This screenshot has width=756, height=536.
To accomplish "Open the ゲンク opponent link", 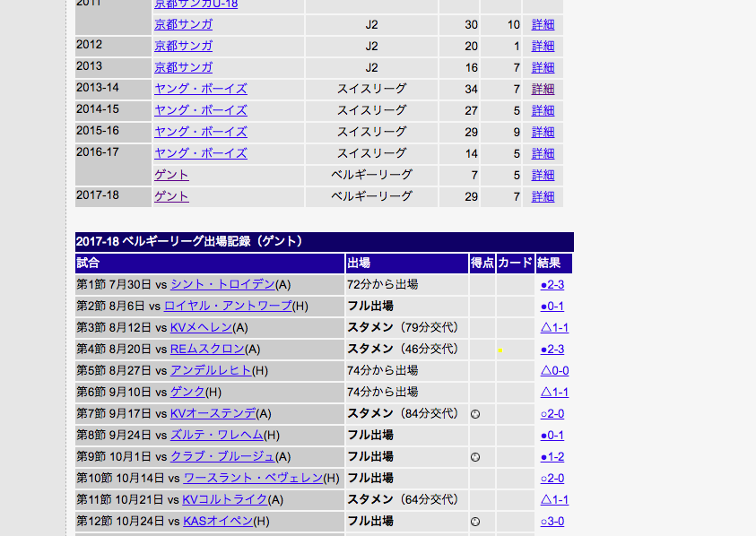I will click(x=187, y=393).
